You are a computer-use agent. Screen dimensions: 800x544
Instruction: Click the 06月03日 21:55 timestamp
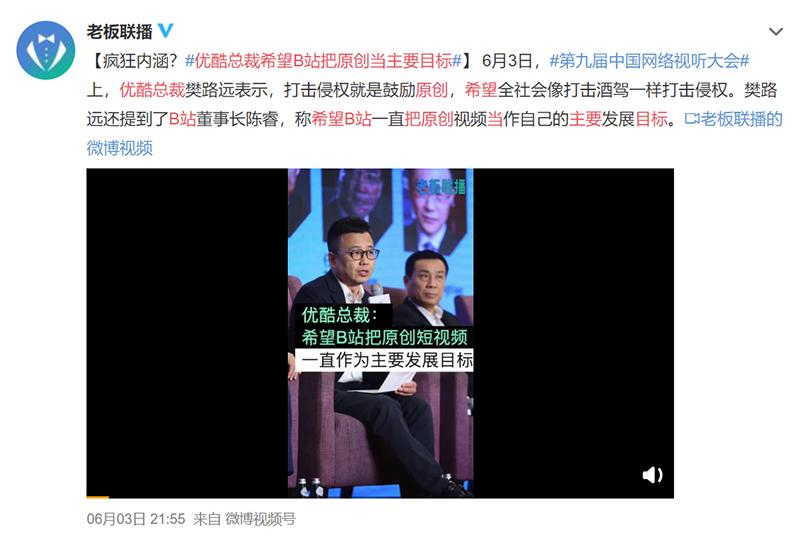136,519
